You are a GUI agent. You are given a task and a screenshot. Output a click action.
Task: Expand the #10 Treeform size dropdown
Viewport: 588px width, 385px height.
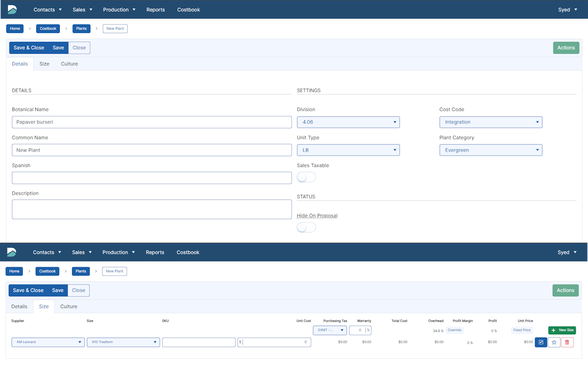[x=123, y=342]
